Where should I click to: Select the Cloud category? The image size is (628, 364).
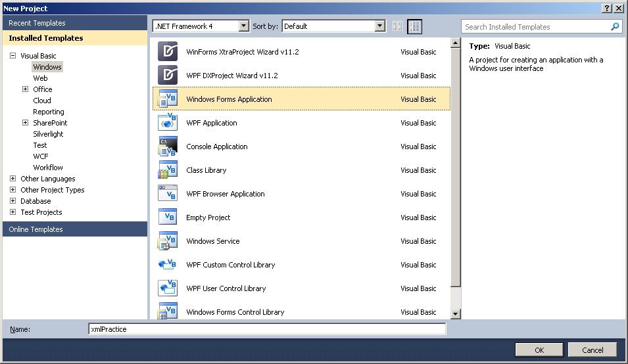[x=41, y=101]
